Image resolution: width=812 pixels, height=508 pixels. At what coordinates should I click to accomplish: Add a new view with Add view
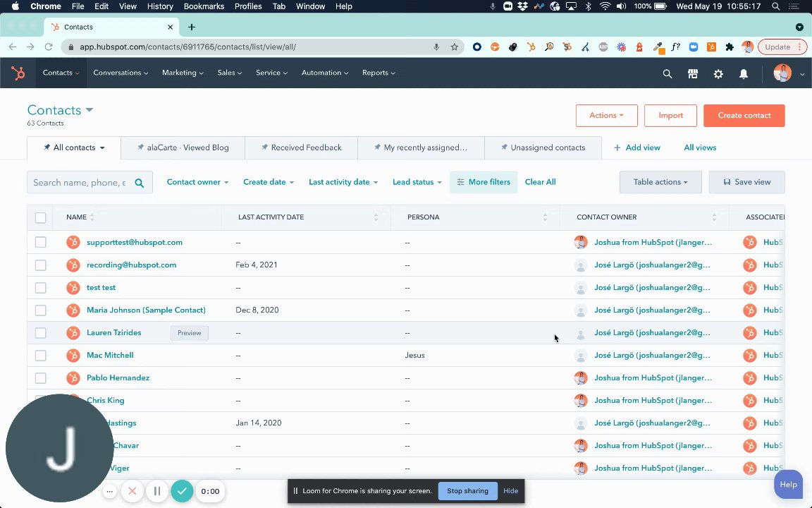tap(637, 147)
